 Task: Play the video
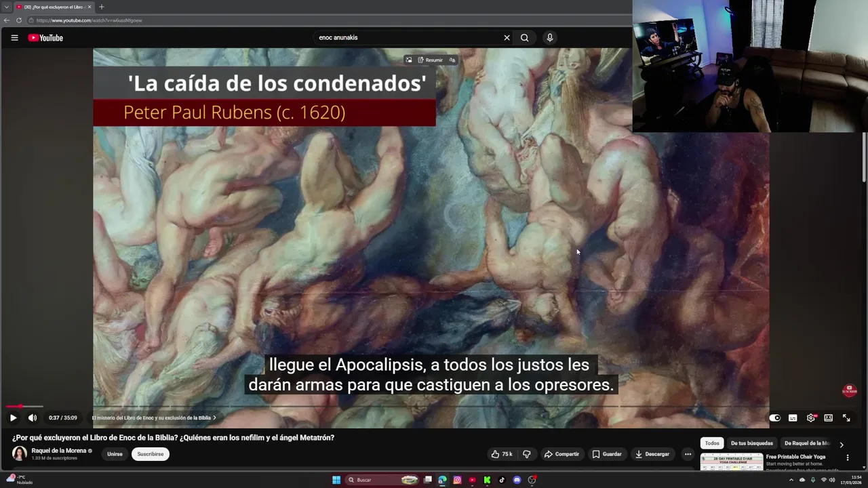(x=13, y=418)
